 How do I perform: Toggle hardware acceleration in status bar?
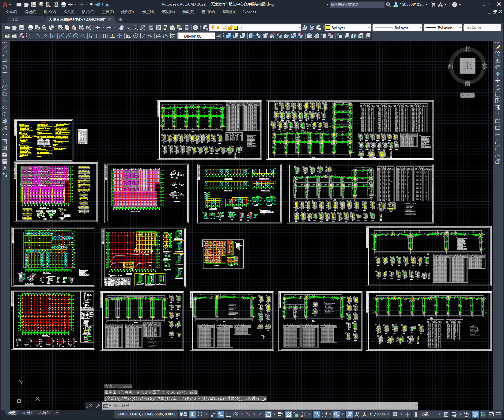(475, 414)
